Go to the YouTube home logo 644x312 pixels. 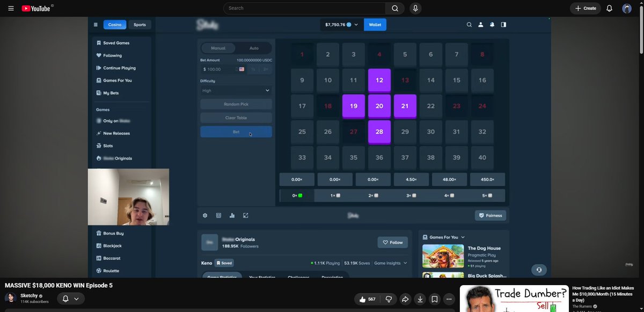(x=36, y=8)
